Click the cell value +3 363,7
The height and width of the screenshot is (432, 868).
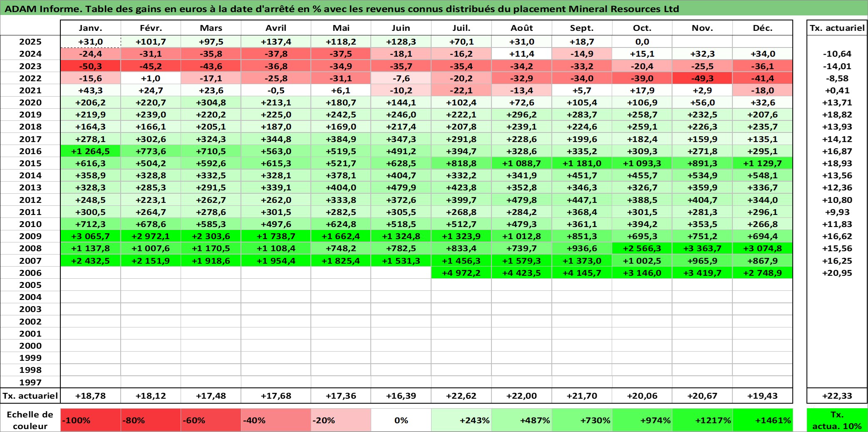pos(702,248)
